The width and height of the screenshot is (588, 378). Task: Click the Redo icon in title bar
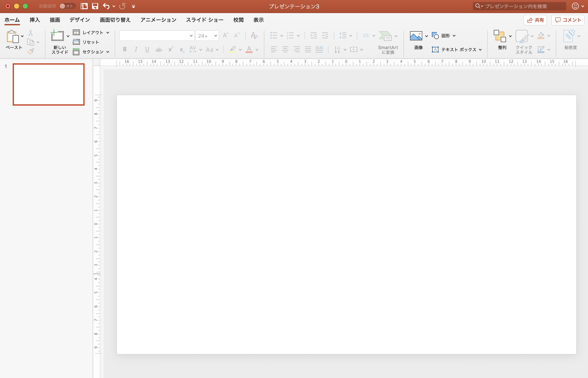[122, 6]
